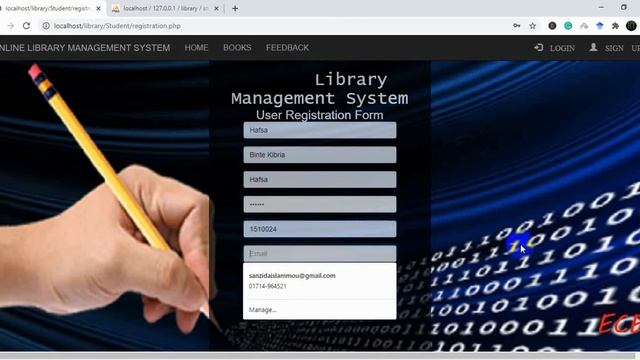The width and height of the screenshot is (640, 360).
Task: Open the FEEDBACK nav item
Action: coord(287,48)
